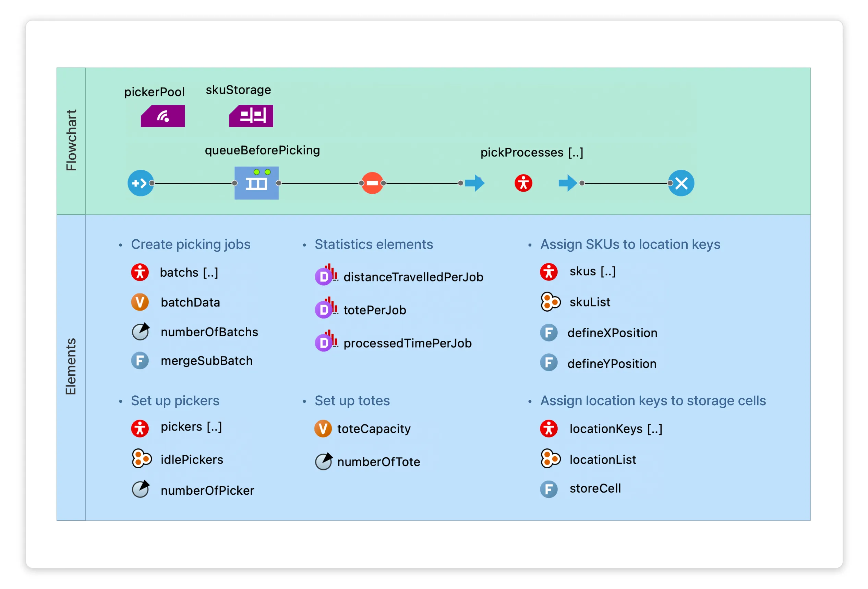Screen dimensions: 868x589
Task: Click the pickProcesses agent icon
Action: pos(523,183)
